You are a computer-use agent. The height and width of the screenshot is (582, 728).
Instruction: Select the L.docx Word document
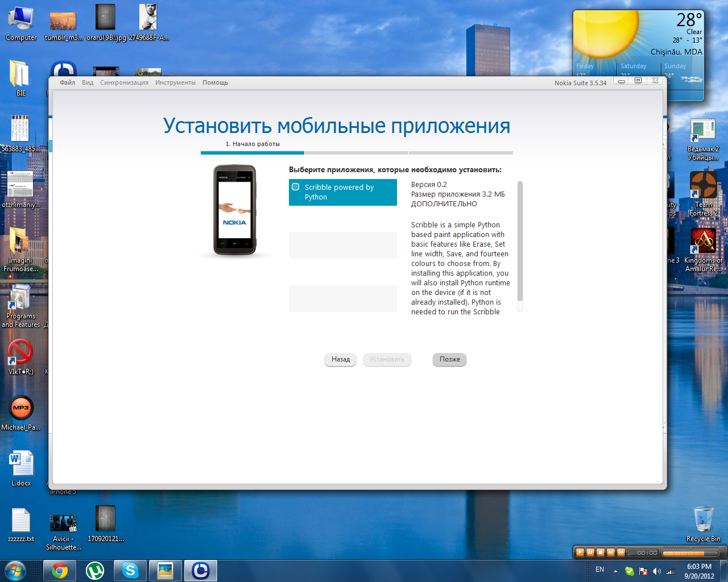click(21, 468)
